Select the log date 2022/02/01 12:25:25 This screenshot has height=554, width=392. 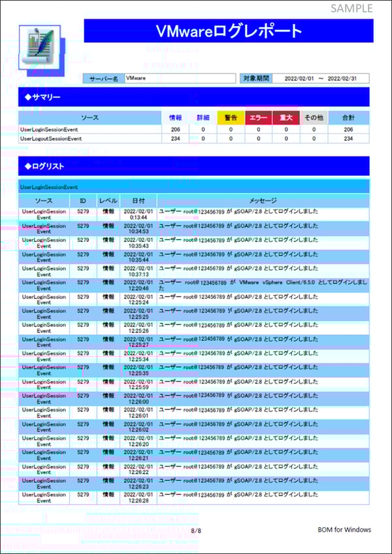(x=139, y=313)
